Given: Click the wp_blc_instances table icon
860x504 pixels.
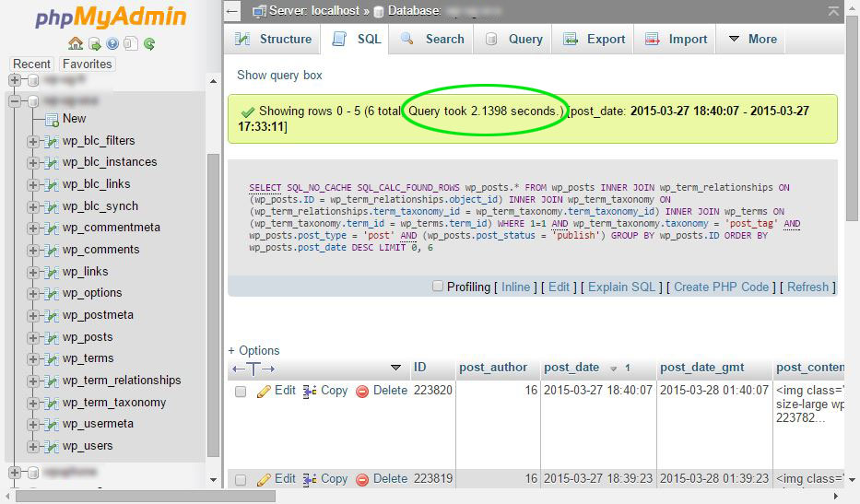Looking at the screenshot, I should pyautogui.click(x=52, y=163).
